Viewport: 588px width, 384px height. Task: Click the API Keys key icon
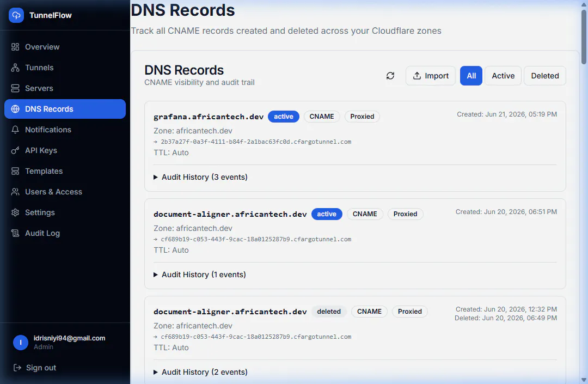15,150
